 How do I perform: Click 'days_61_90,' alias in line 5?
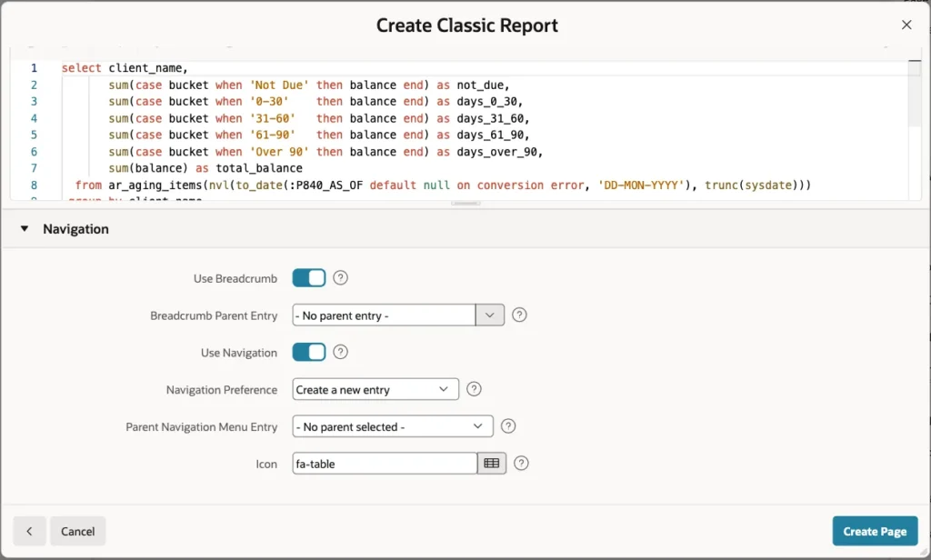click(493, 135)
